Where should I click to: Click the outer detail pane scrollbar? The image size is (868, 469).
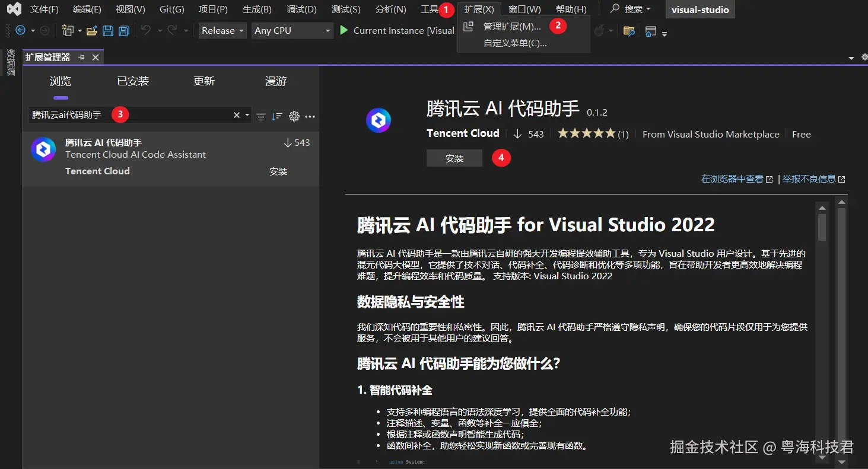click(841, 332)
